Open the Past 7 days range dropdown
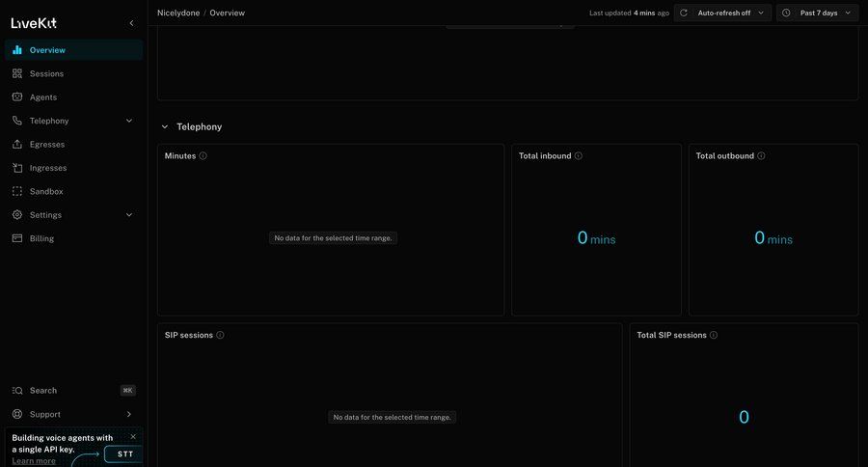The width and height of the screenshot is (868, 467). 818,13
